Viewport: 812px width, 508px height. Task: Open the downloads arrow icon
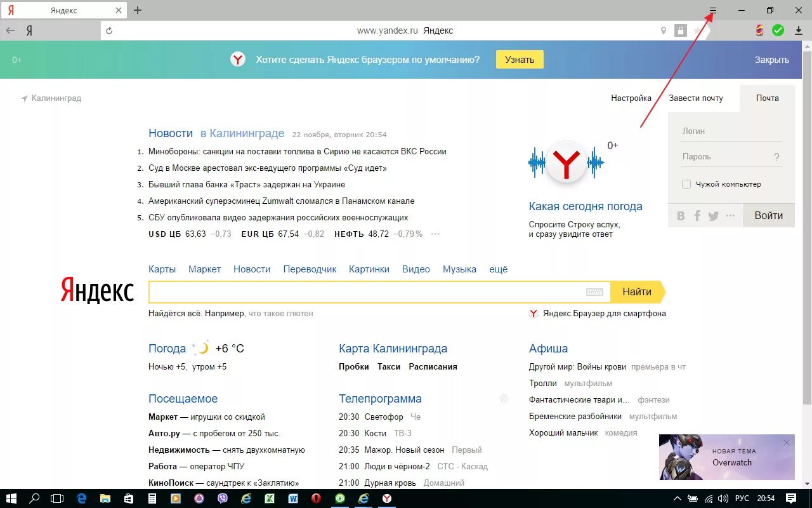coord(799,30)
